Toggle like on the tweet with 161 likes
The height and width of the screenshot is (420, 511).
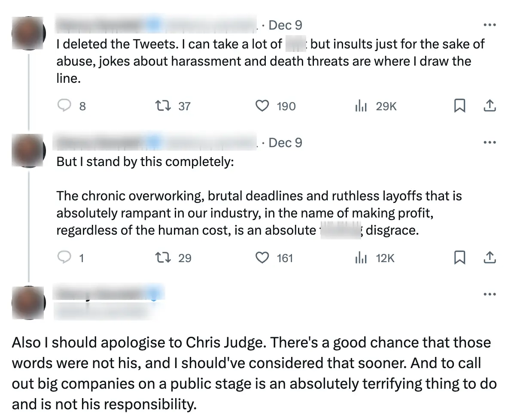[x=262, y=258]
